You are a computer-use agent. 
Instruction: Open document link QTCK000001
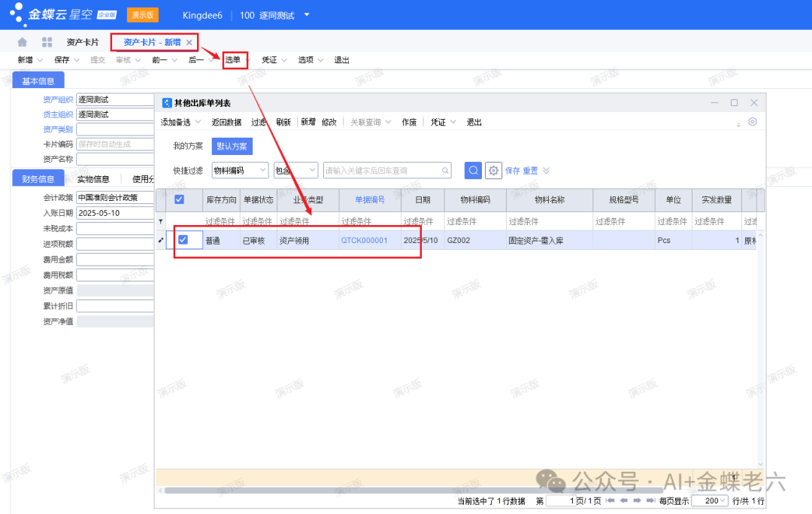[x=364, y=240]
